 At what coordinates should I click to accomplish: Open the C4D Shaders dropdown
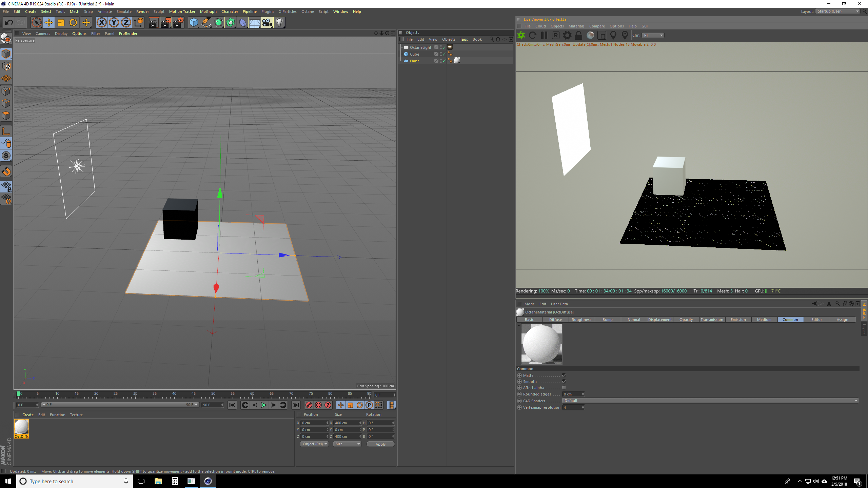[x=710, y=401]
